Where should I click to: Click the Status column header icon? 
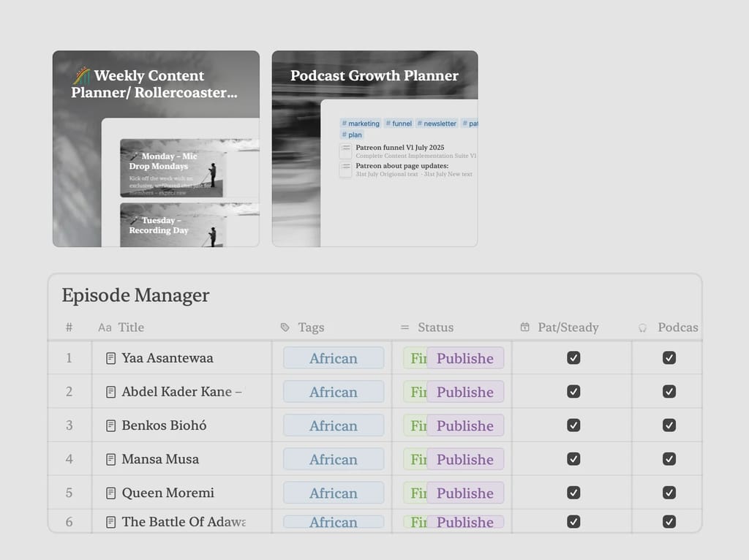click(404, 328)
